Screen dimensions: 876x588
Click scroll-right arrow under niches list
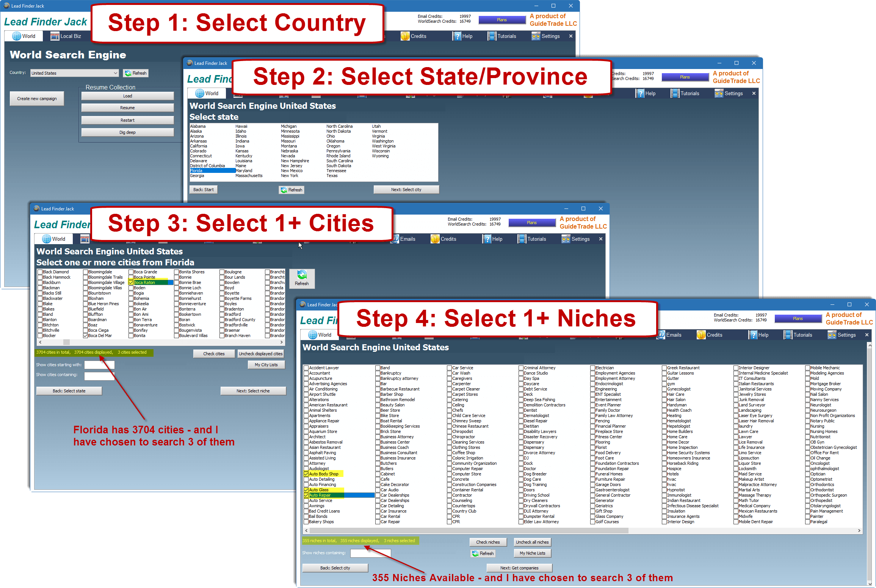[859, 531]
